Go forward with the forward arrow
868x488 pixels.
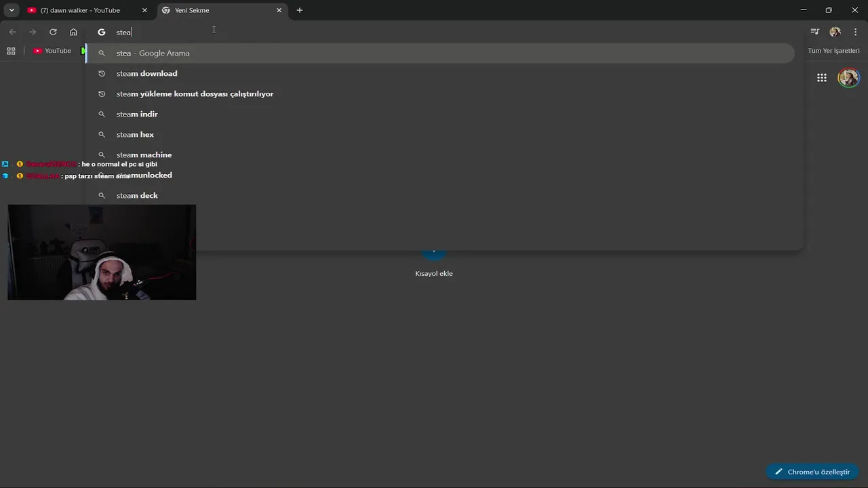(33, 32)
